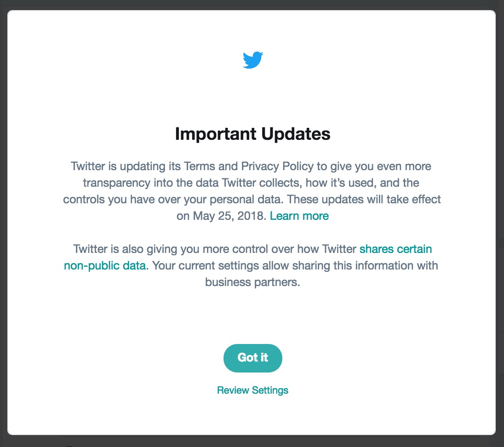504x447 pixels.
Task: Click the 'non-public data' link text
Action: click(105, 266)
